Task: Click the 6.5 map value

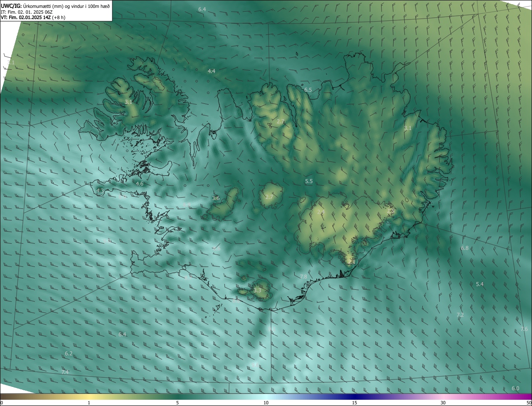Action: [308, 90]
